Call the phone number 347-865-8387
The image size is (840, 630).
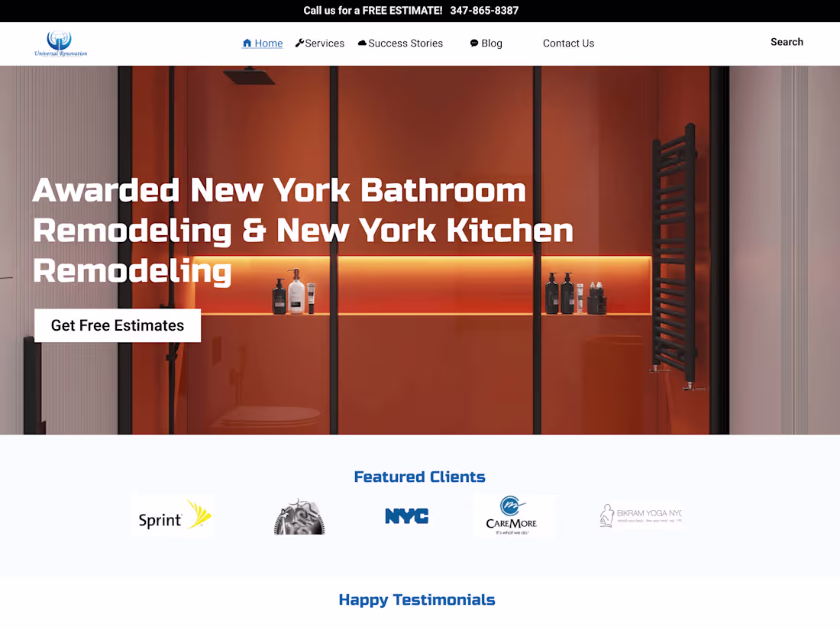click(x=484, y=11)
